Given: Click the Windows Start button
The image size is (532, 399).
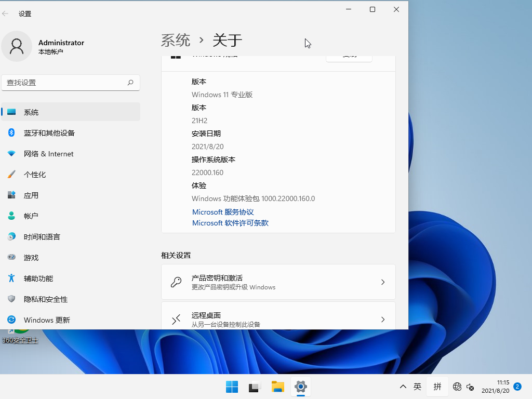Looking at the screenshot, I should point(232,387).
